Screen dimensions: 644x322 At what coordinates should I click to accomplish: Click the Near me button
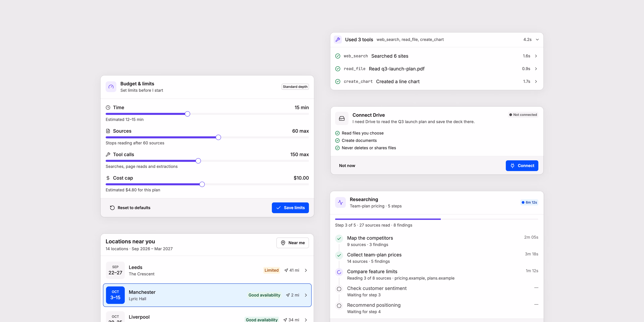(292, 243)
